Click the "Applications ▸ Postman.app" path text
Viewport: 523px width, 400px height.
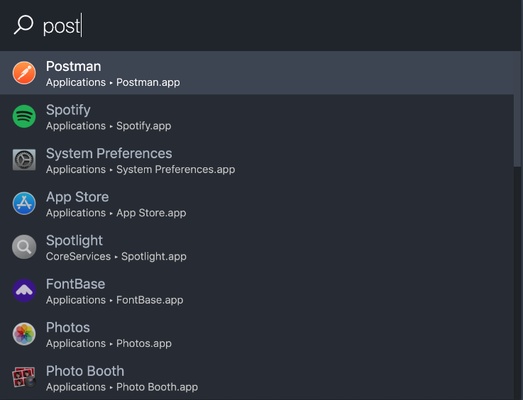coord(113,82)
